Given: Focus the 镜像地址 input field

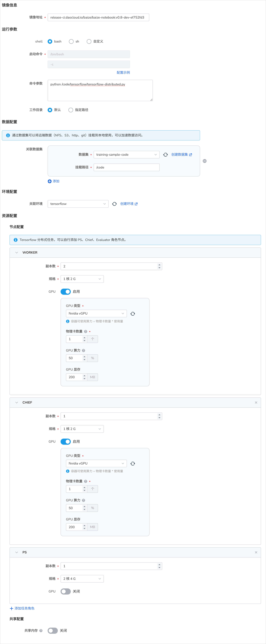Looking at the screenshot, I should (x=98, y=18).
